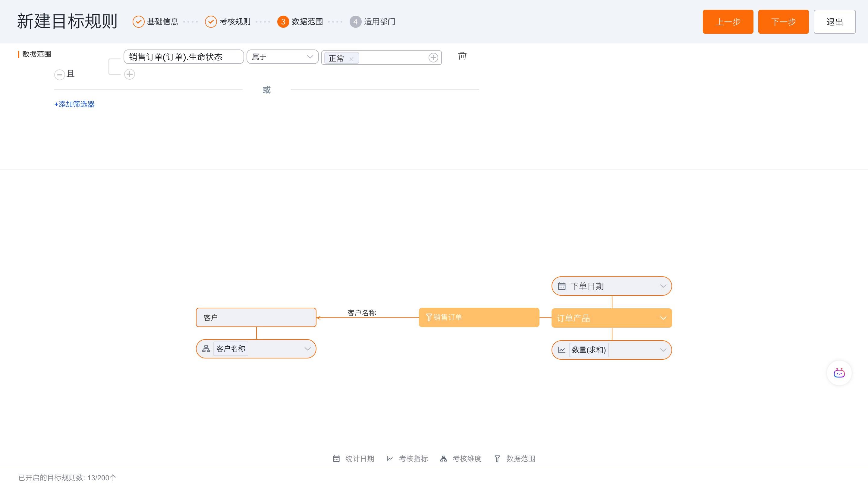Jump to step 4 适用部门
868x490 pixels.
(372, 22)
